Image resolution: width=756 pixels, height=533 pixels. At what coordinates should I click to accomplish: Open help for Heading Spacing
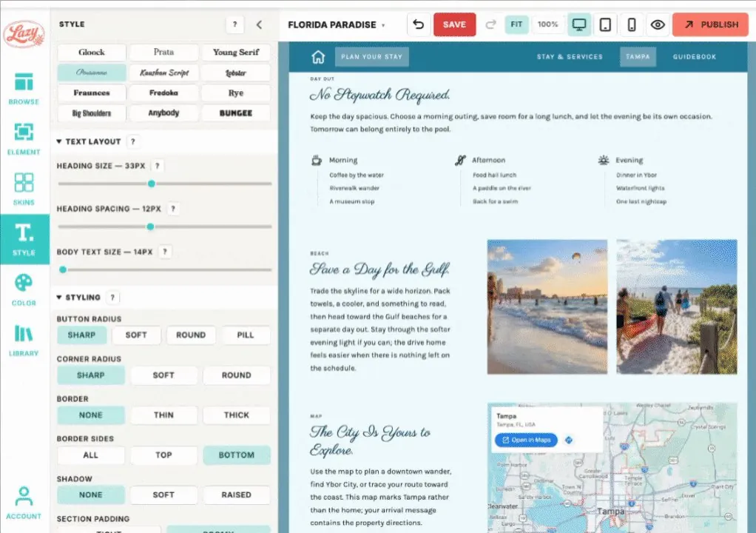pyautogui.click(x=173, y=209)
